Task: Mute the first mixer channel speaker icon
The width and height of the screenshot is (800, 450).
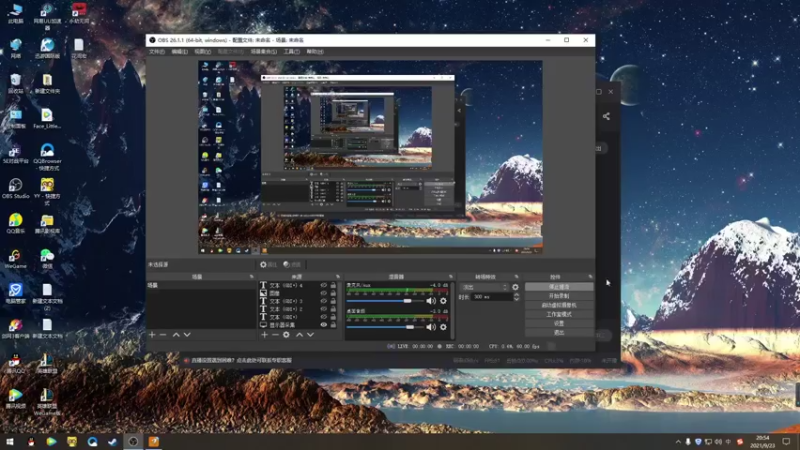Action: [x=431, y=301]
